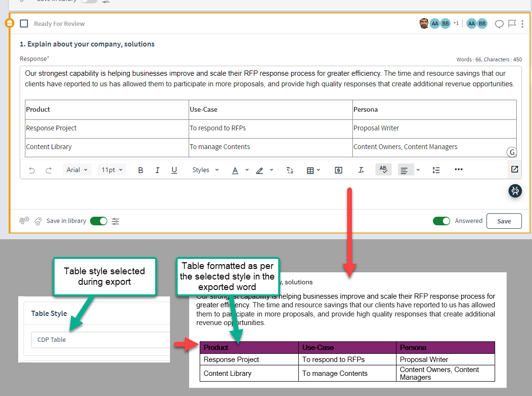This screenshot has height=396, width=532.
Task: Insert a table using the table icon
Action: point(311,170)
